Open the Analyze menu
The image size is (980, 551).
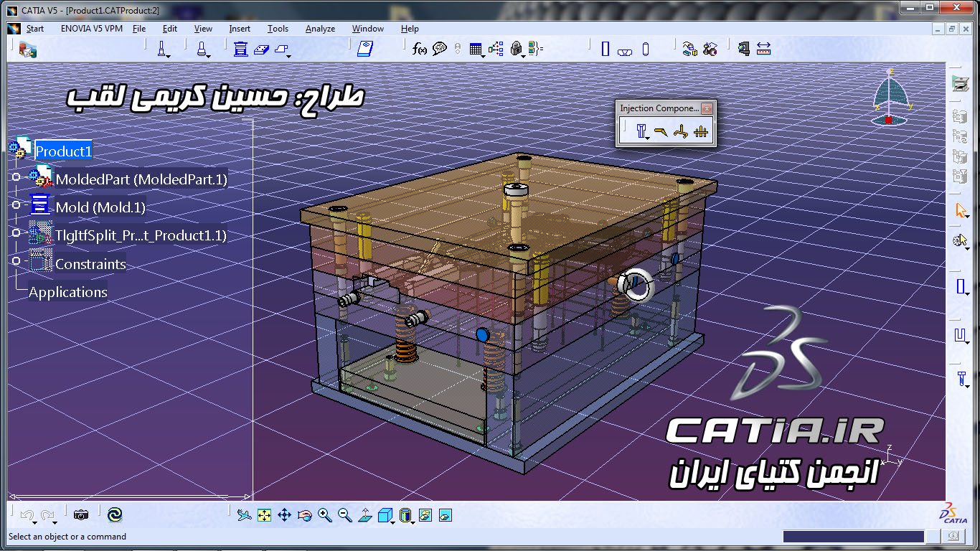pos(320,29)
